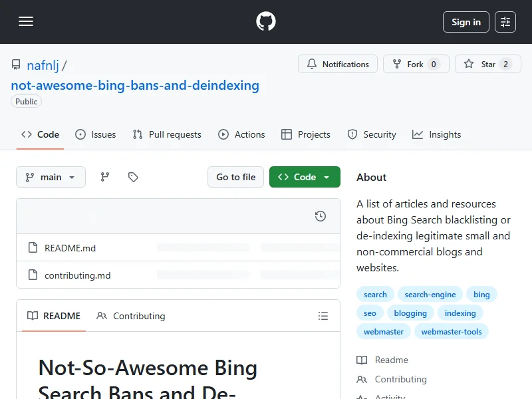The width and height of the screenshot is (532, 399).
Task: Click the GitHub logo
Action: point(266,22)
